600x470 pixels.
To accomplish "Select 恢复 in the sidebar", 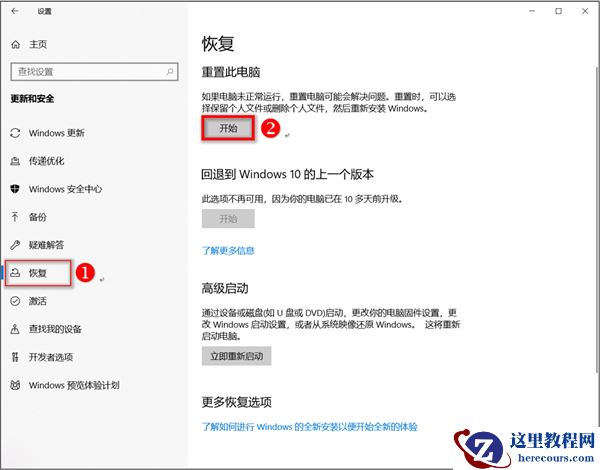I will click(x=38, y=273).
